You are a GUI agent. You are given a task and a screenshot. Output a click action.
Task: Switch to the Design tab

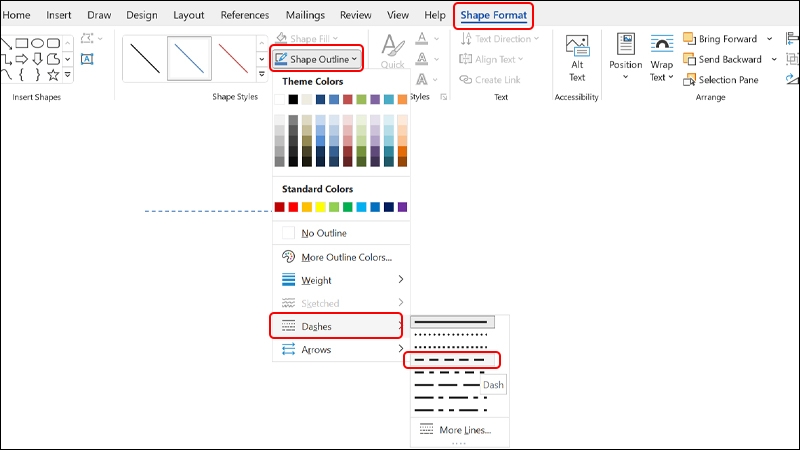tap(142, 15)
